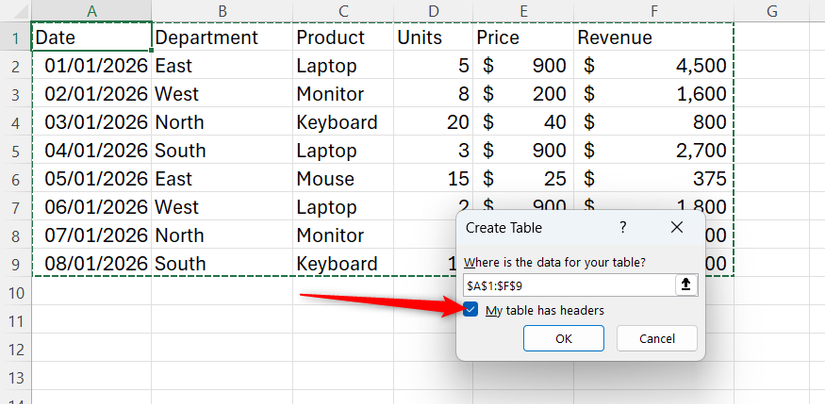Click the collapse dialog range selector icon

(x=685, y=285)
